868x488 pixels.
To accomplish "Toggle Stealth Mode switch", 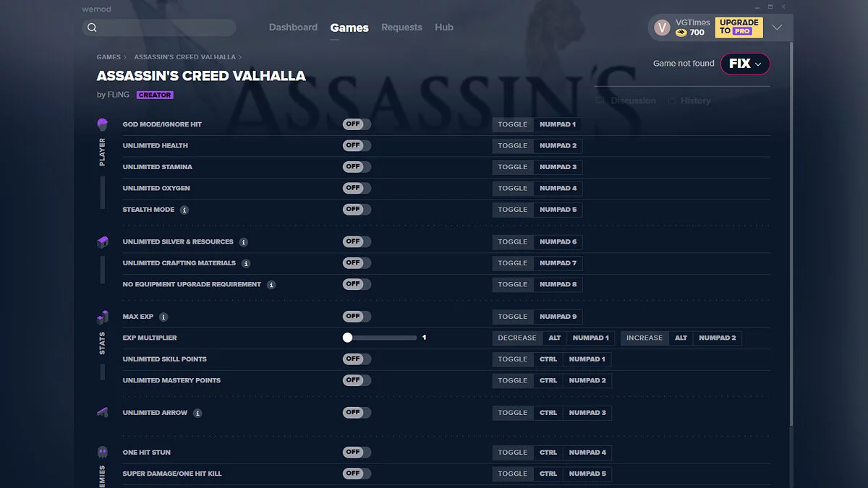I will click(357, 209).
